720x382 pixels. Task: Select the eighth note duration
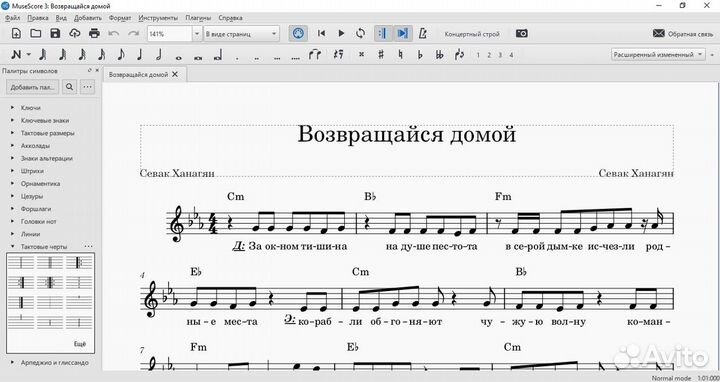pos(120,55)
